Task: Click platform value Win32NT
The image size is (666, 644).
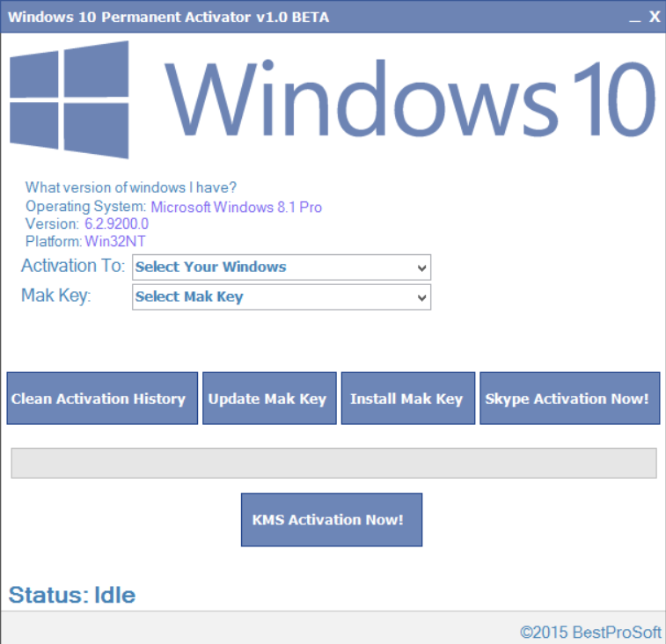Action: [x=115, y=241]
